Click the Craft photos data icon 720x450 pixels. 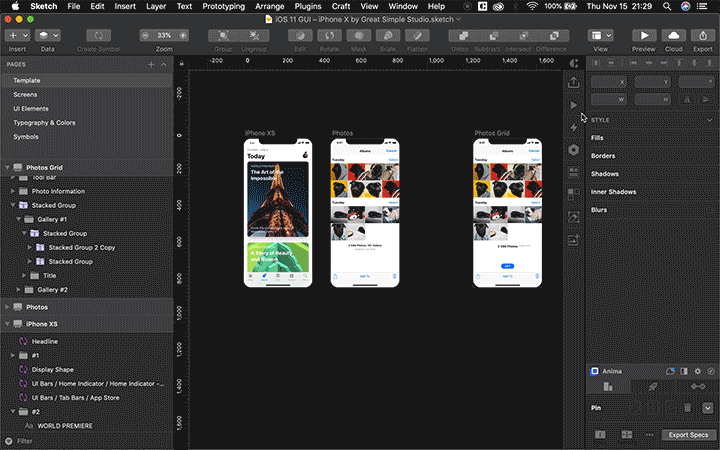574,240
